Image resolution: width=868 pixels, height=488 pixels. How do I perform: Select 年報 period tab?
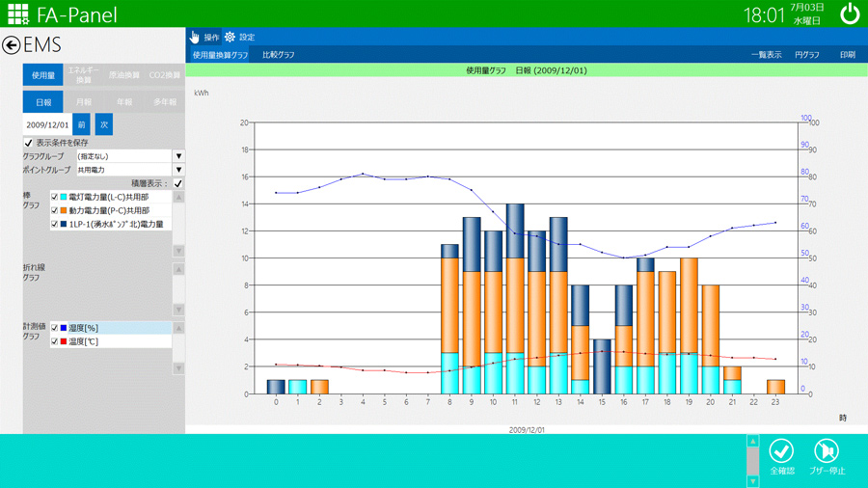[x=124, y=102]
